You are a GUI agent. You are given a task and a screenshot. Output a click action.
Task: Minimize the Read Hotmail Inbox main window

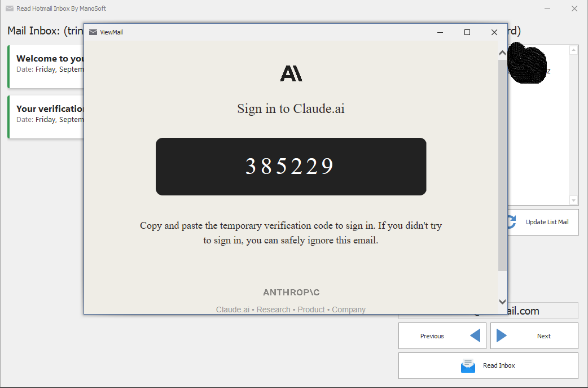pos(547,8)
